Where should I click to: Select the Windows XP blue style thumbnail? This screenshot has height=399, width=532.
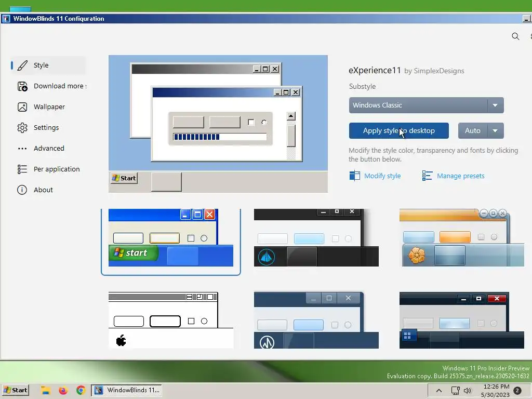point(170,238)
